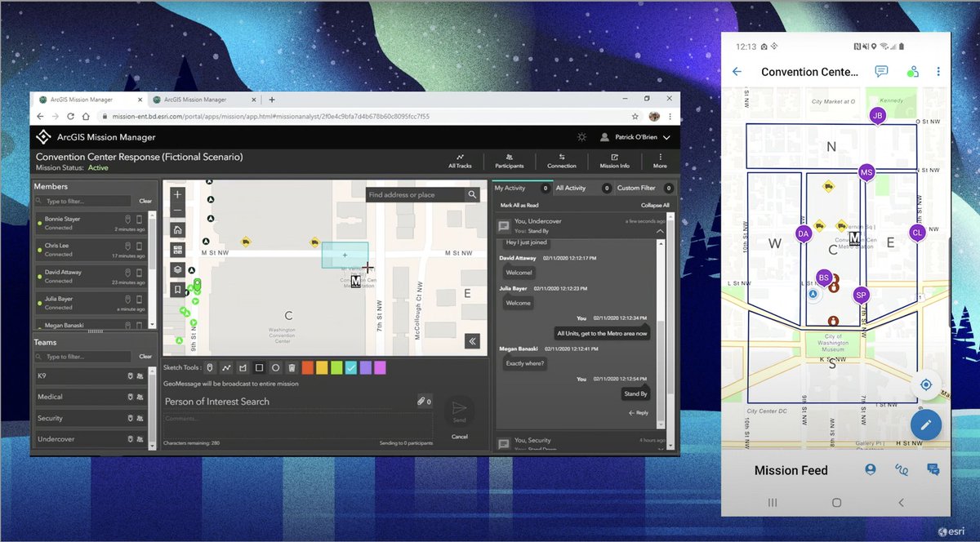Image resolution: width=980 pixels, height=542 pixels.
Task: Open a new browser tab
Action: [272, 100]
